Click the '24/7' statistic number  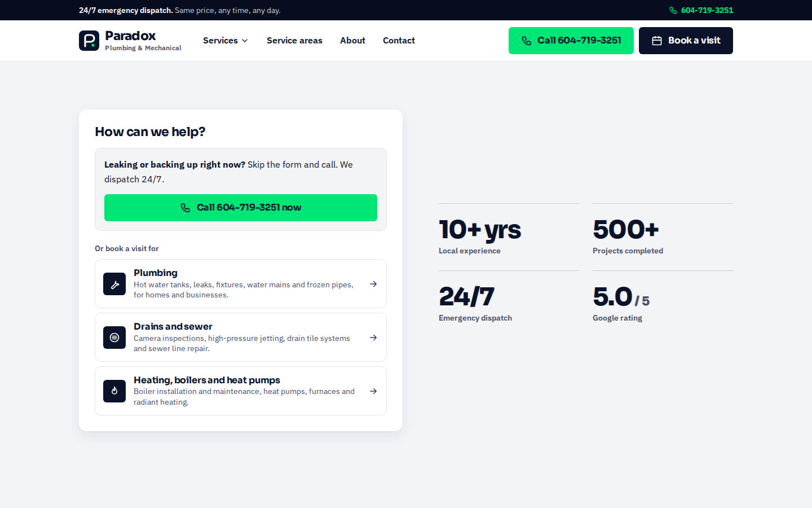point(467,296)
